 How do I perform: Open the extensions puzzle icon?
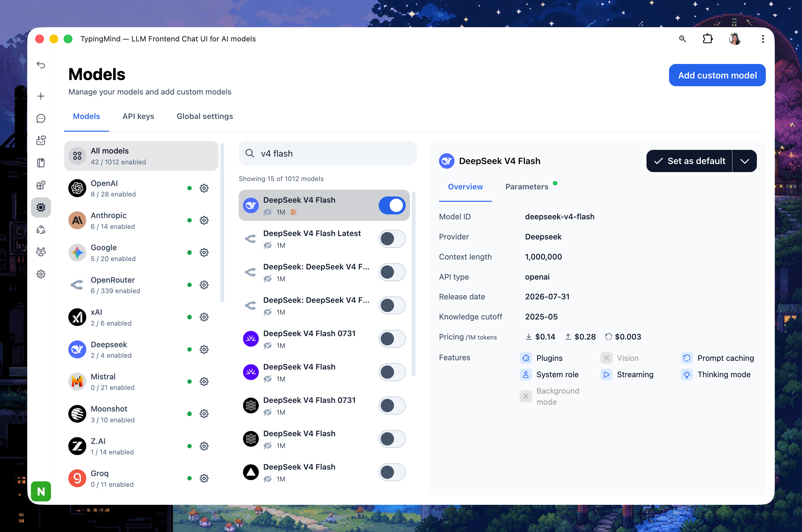[x=708, y=39]
